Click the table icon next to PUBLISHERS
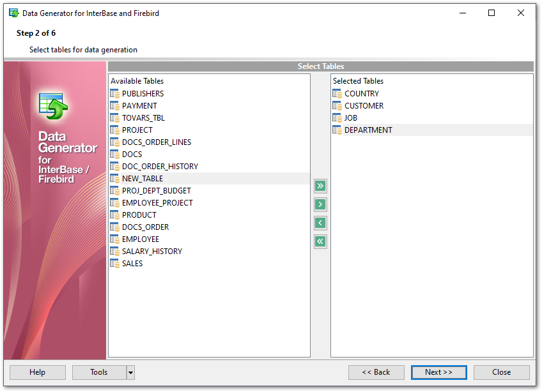Image resolution: width=542 pixels, height=392 pixels. (114, 94)
